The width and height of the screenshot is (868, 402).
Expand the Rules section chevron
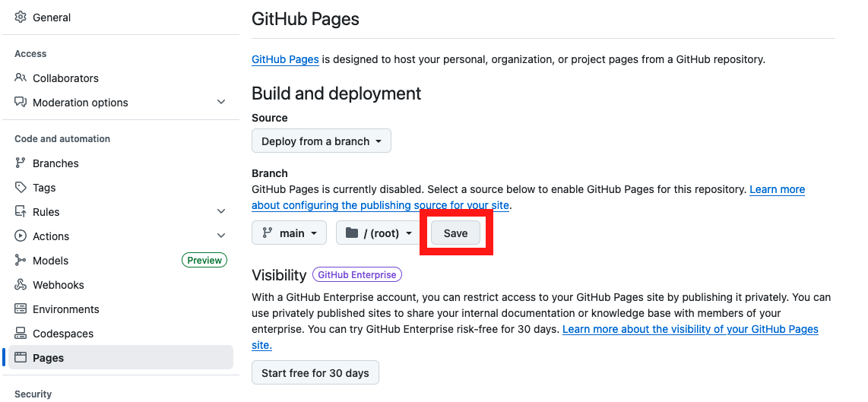point(221,211)
